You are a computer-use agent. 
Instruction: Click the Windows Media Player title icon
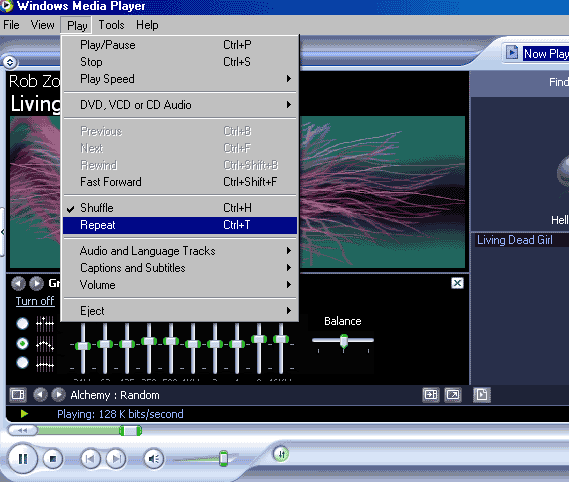coord(6,6)
